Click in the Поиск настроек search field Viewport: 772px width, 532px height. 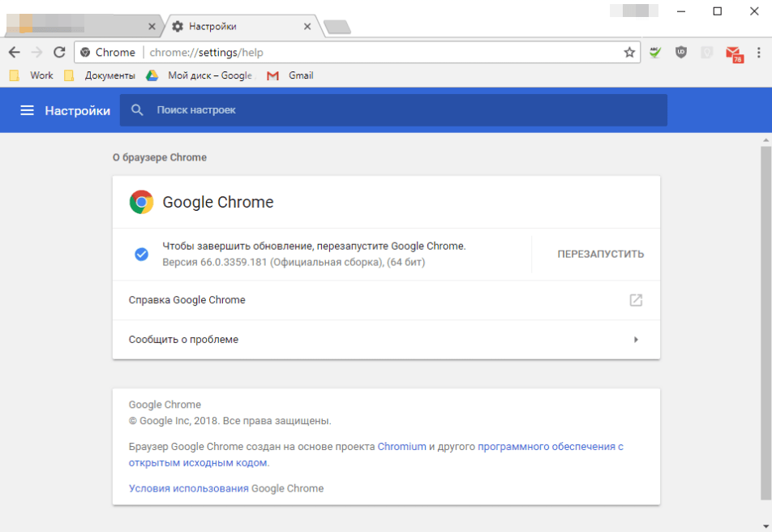pyautogui.click(x=393, y=110)
